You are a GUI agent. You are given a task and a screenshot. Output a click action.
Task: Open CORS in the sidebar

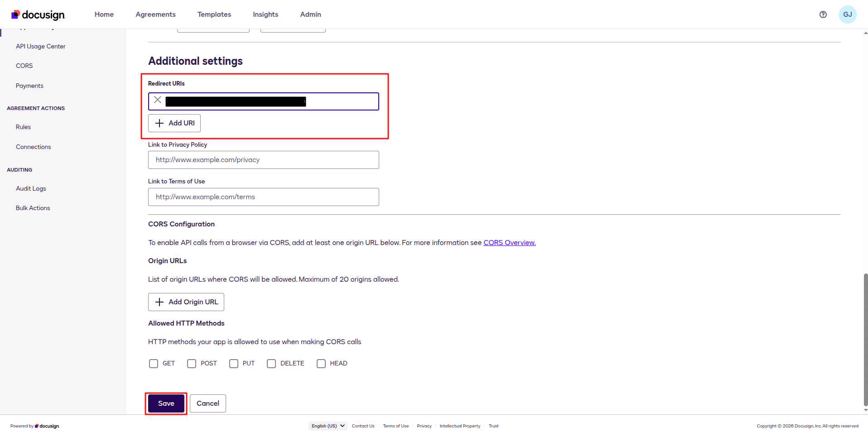click(24, 66)
